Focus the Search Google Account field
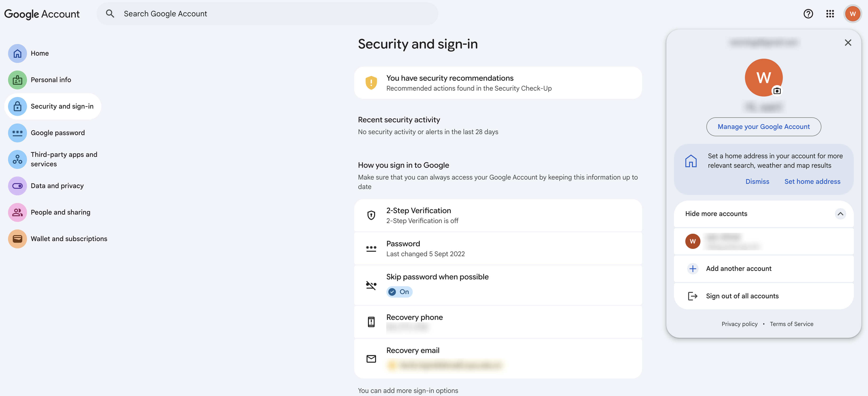868x396 pixels. 267,14
